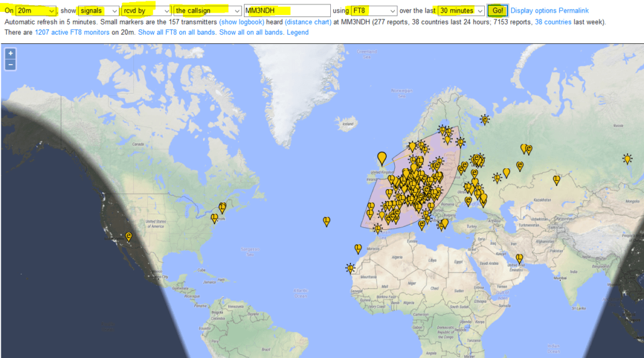
Task: Zoom out the map with minus button
Action: [x=10, y=65]
